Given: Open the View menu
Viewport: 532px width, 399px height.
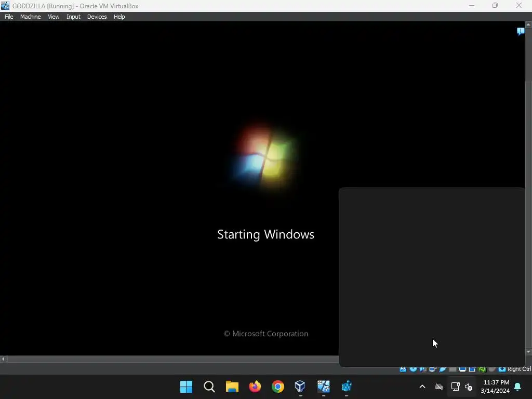Looking at the screenshot, I should tap(54, 17).
